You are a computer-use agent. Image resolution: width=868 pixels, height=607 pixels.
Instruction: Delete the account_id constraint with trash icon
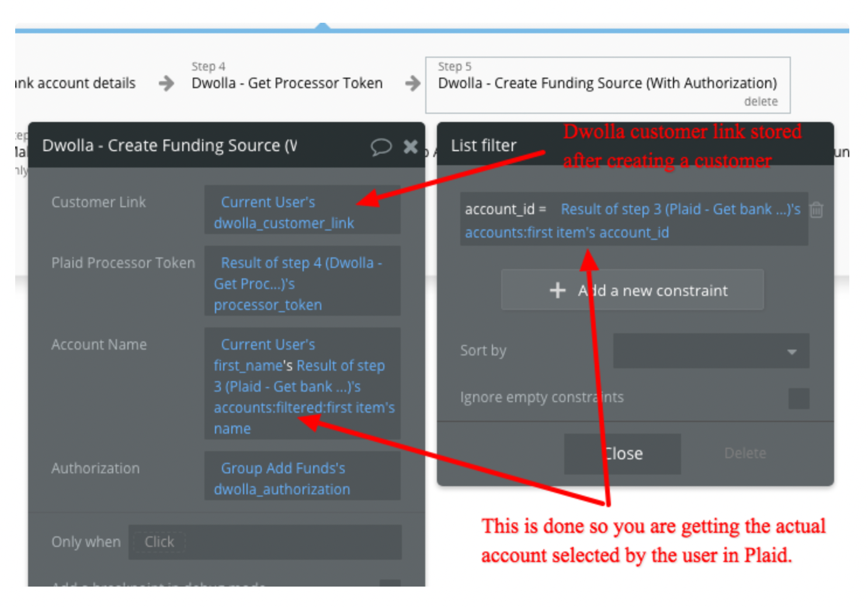click(817, 210)
